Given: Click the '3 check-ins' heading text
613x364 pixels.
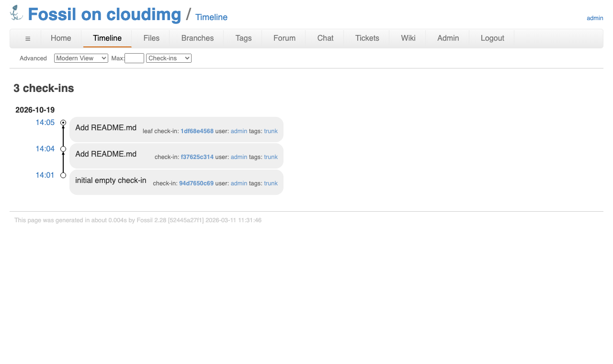Looking at the screenshot, I should 44,89.
